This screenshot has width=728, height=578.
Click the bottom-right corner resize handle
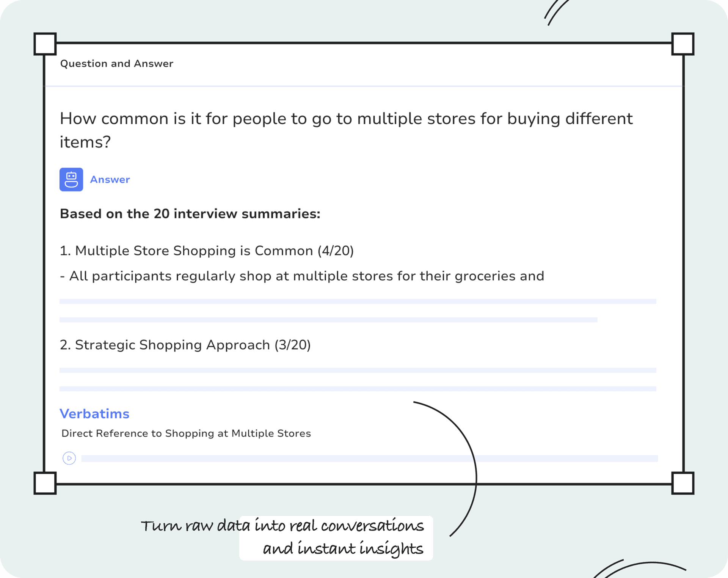tap(682, 483)
